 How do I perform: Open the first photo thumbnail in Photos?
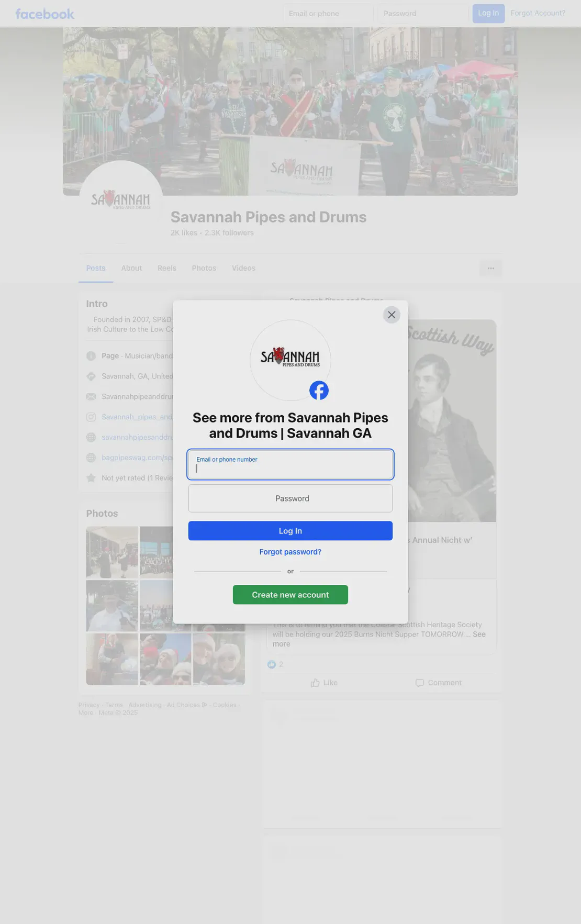click(112, 552)
